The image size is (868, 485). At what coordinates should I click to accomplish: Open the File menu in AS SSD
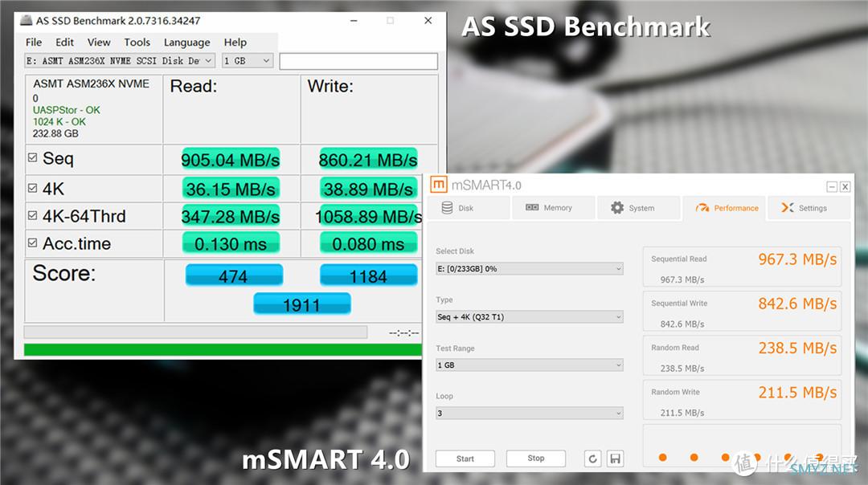click(34, 42)
